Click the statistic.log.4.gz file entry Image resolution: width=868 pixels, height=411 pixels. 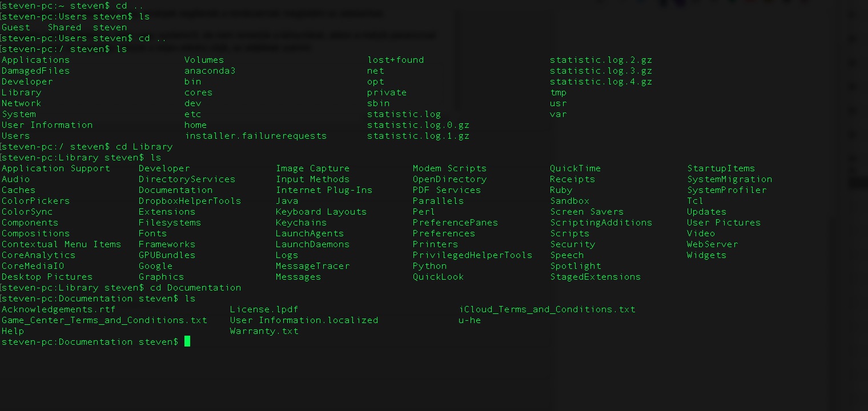click(601, 82)
